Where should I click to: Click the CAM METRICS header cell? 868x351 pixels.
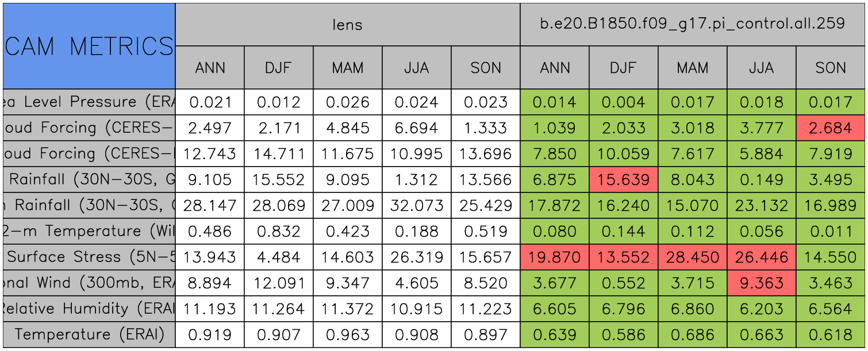click(89, 46)
